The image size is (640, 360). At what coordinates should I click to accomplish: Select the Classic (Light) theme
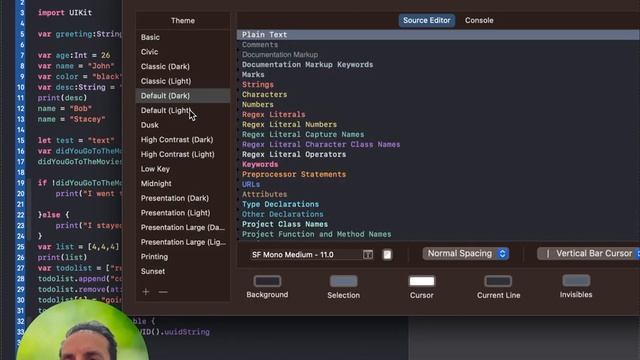click(183, 81)
